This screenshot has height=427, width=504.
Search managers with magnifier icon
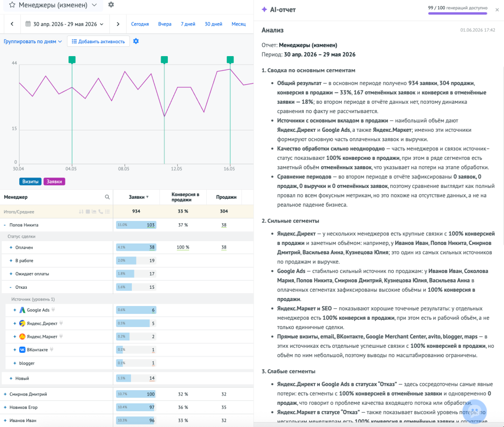point(107,197)
